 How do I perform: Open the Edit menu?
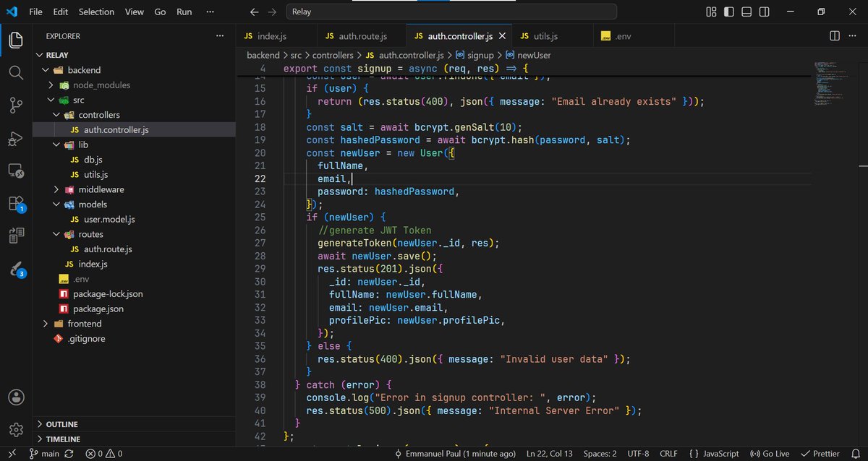click(61, 12)
